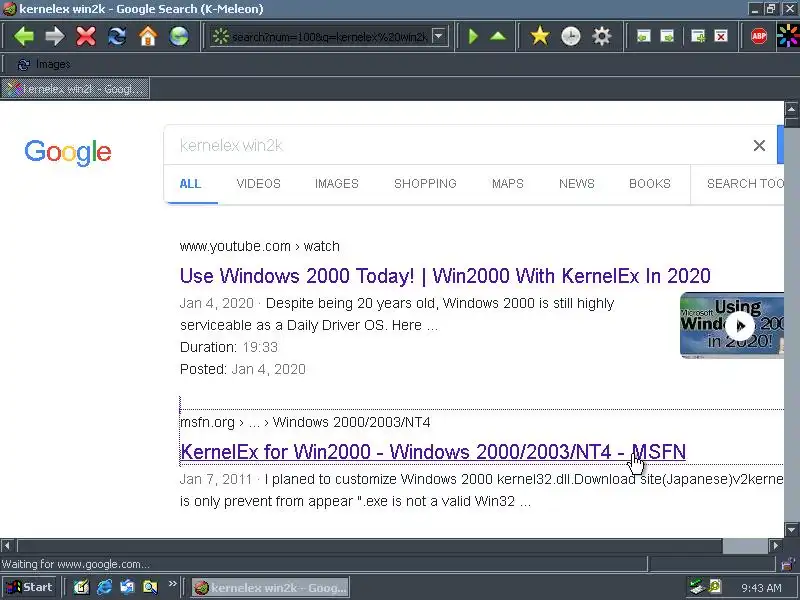800x600 pixels.
Task: Click vertical scrollbar down arrow
Action: (791, 530)
